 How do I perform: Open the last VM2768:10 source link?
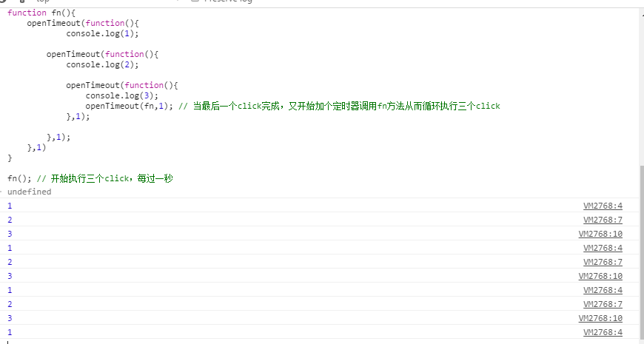(600, 318)
